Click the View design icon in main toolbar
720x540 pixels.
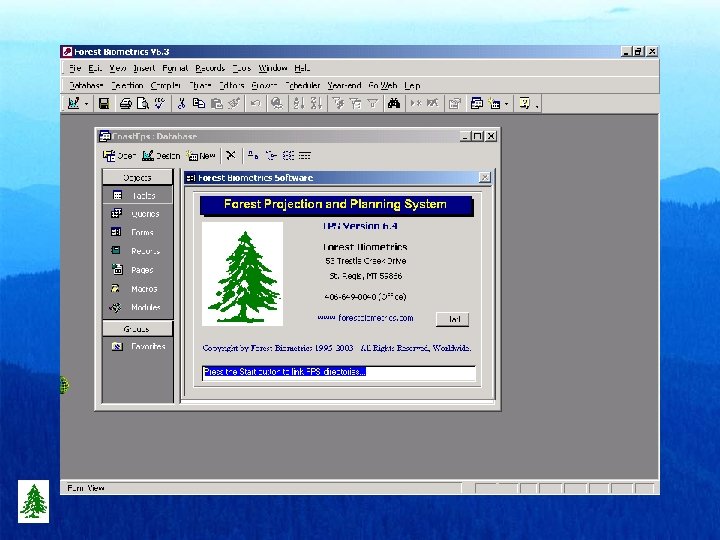73,103
